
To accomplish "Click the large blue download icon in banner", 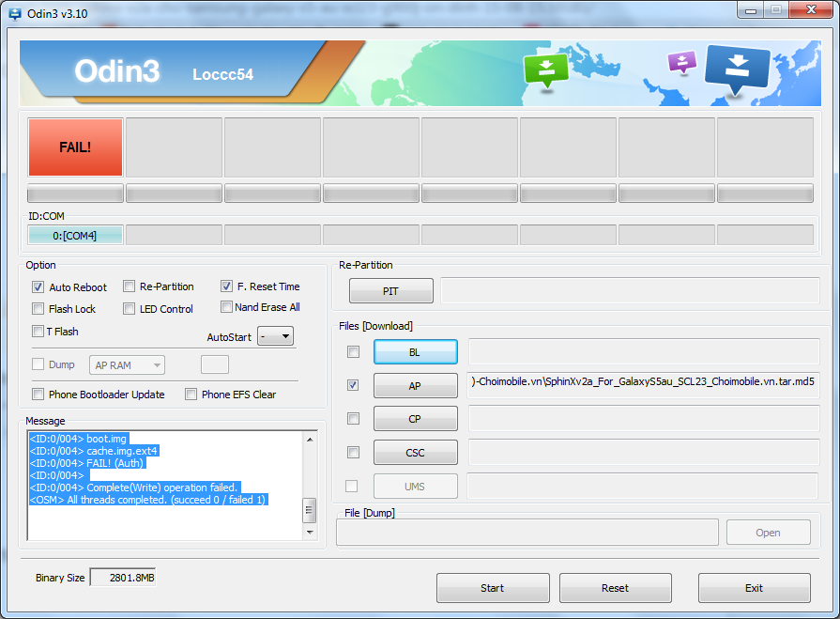I will [x=738, y=69].
